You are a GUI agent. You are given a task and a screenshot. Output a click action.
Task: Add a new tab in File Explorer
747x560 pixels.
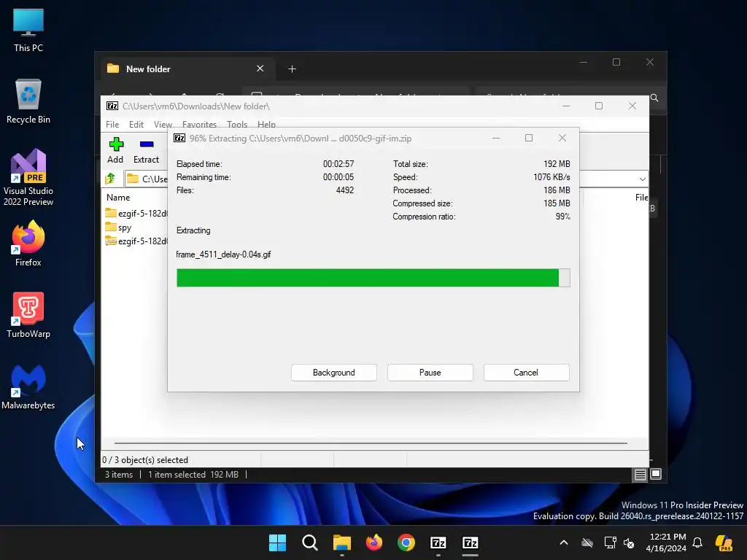(x=292, y=69)
